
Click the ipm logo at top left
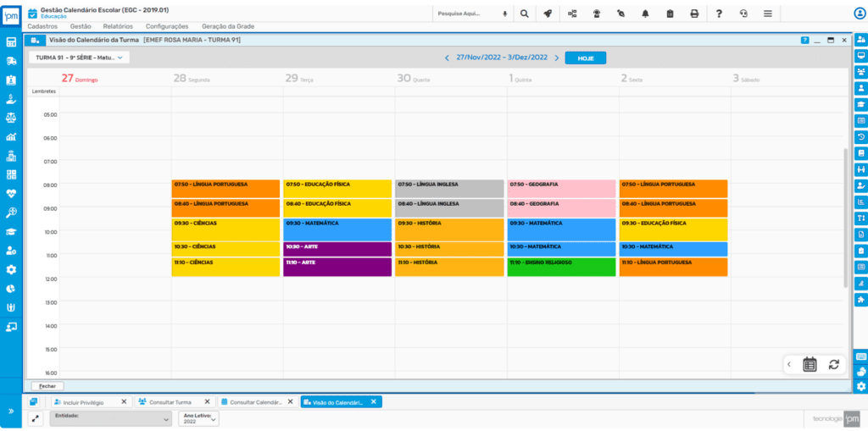pyautogui.click(x=11, y=15)
